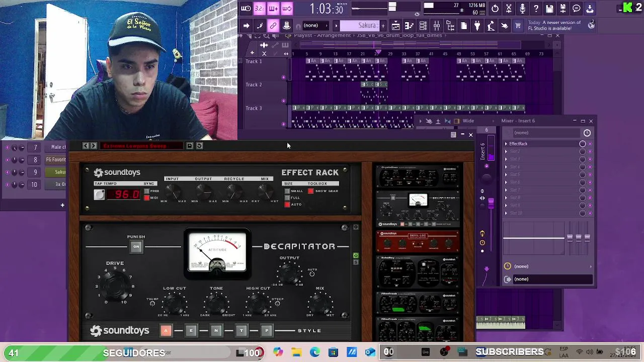Select style A on Decapitator
Image resolution: width=644 pixels, height=362 pixels.
tap(166, 330)
